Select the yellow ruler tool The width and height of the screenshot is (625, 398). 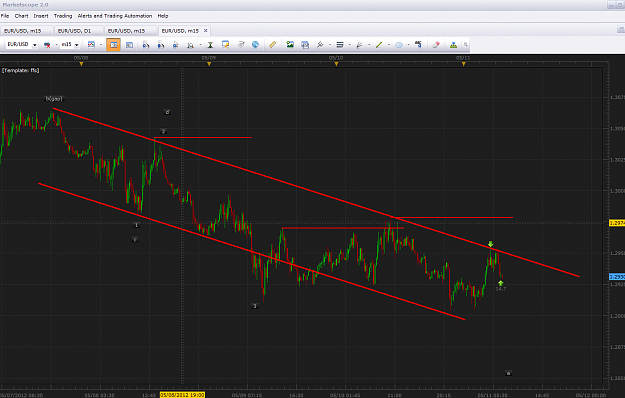(x=272, y=45)
